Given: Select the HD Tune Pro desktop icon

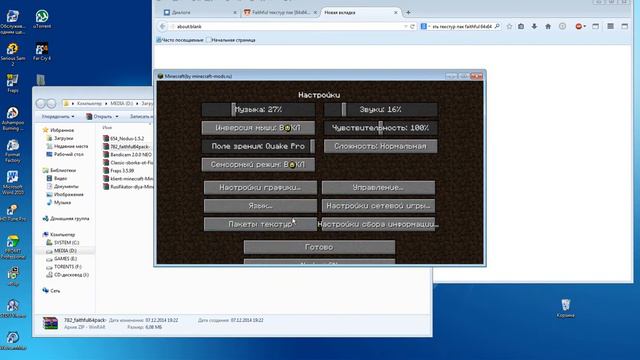Looking at the screenshot, I should point(13,213).
